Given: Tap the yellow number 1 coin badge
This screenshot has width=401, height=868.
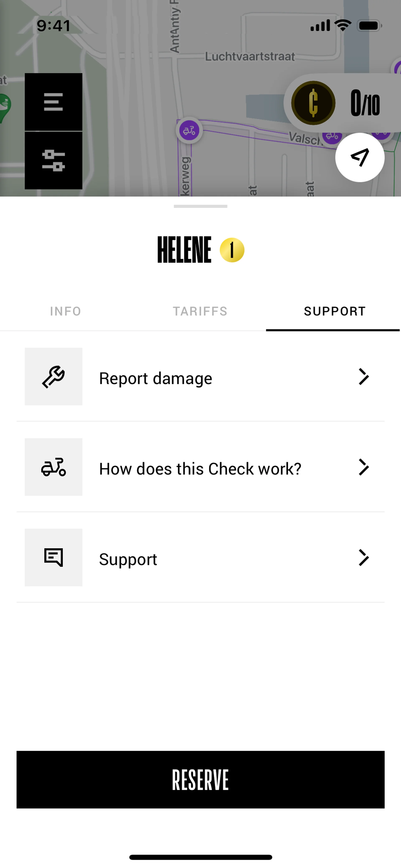Looking at the screenshot, I should pyautogui.click(x=232, y=250).
